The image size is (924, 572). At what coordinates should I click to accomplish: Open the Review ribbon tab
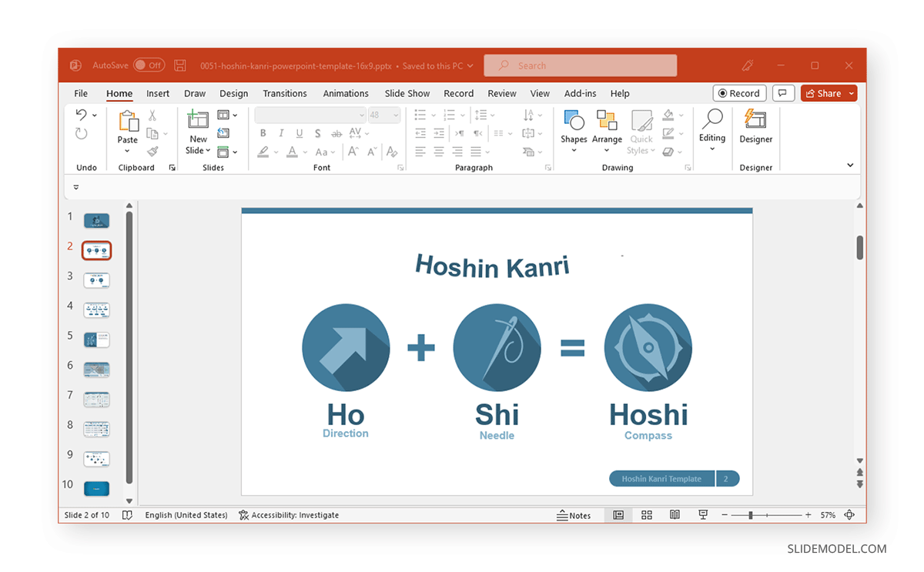coord(502,93)
